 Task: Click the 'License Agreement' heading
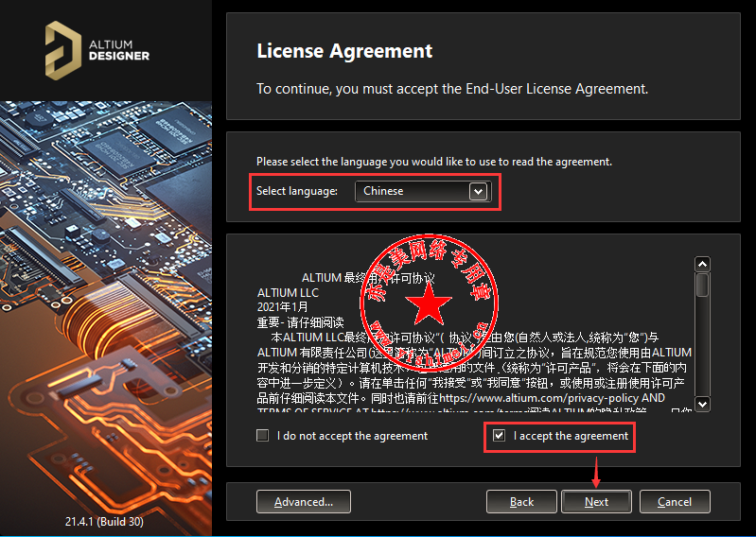click(x=344, y=51)
